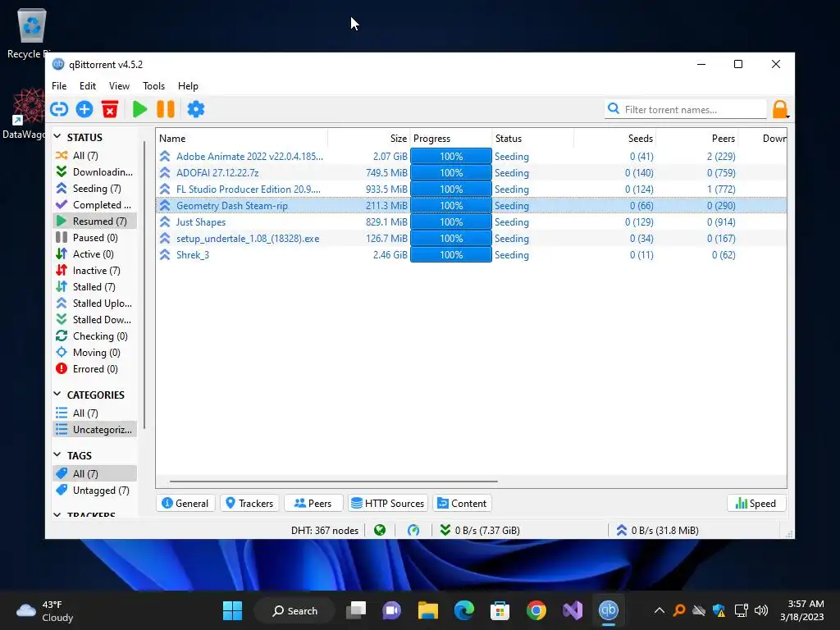Sort by the Name column header
The image size is (840, 630).
click(x=242, y=138)
